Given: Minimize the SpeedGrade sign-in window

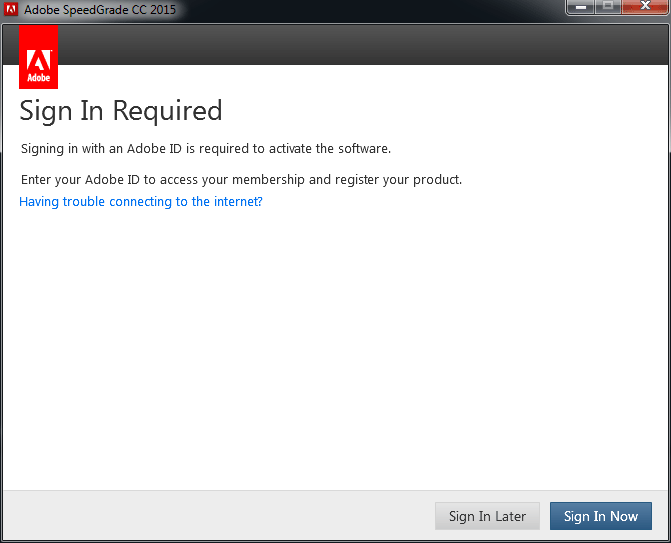Looking at the screenshot, I should pos(581,7).
